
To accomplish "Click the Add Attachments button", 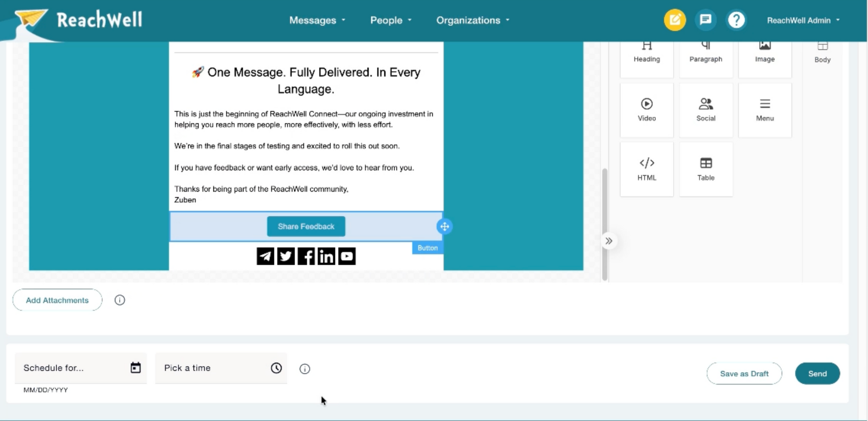I will 57,300.
